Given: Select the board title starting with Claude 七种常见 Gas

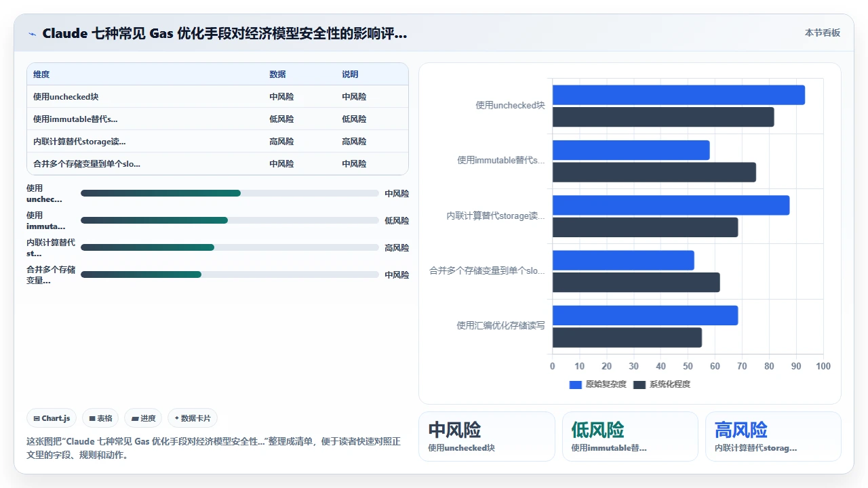Looking at the screenshot, I should tap(224, 33).
